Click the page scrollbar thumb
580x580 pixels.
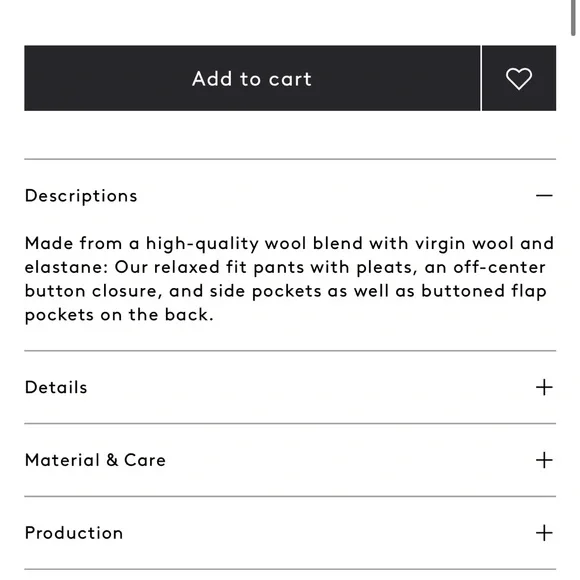(573, 18)
